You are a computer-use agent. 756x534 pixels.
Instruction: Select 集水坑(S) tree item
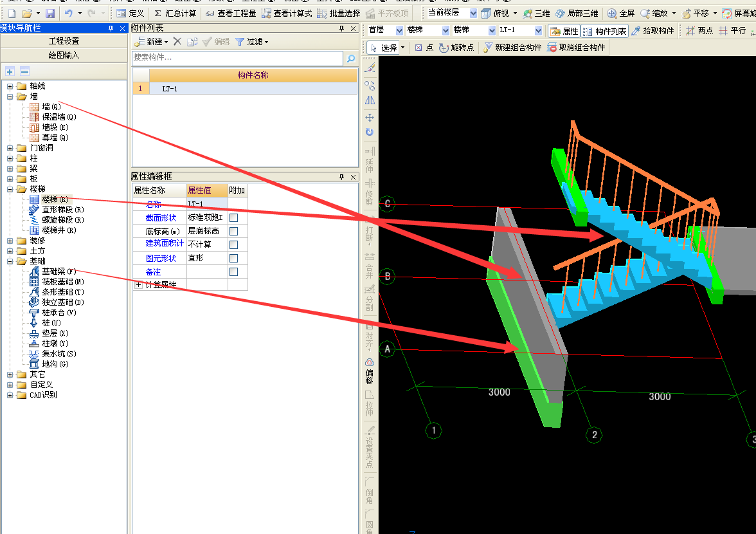(53, 354)
